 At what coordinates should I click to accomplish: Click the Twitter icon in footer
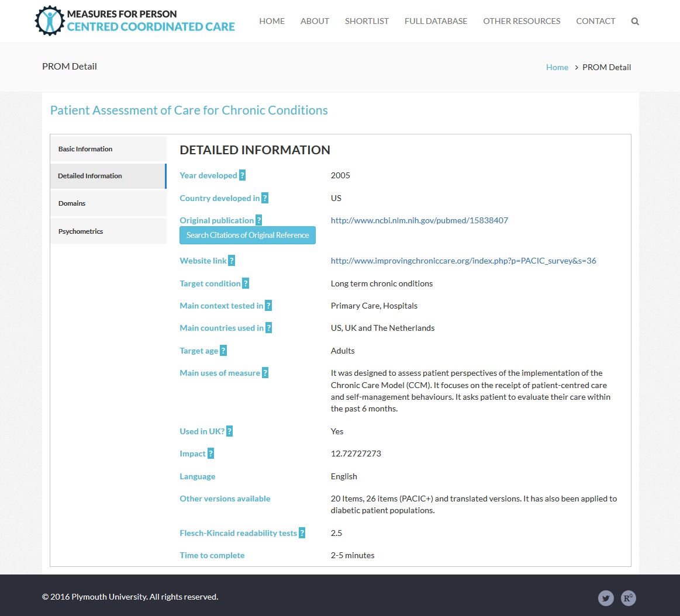(x=606, y=598)
